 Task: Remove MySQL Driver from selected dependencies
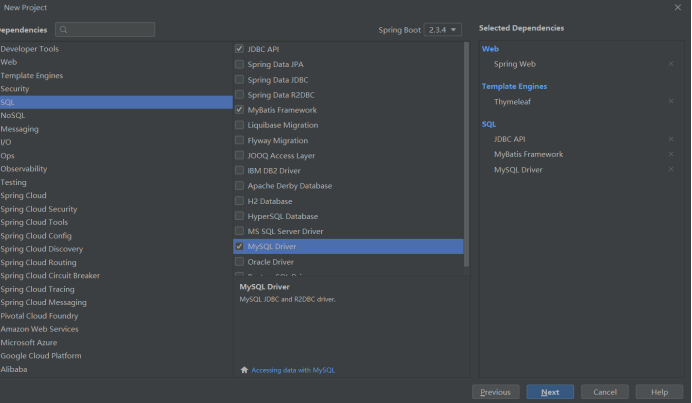coord(671,170)
